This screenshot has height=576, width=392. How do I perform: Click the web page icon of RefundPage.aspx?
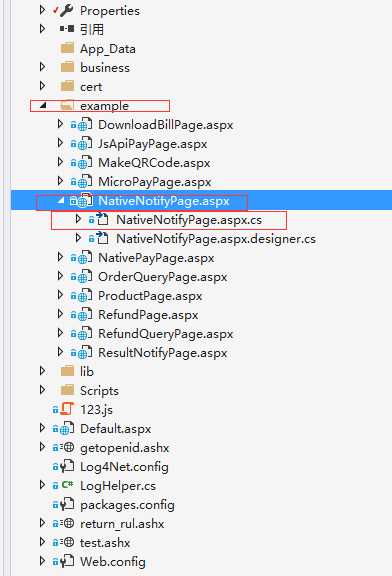tap(85, 315)
